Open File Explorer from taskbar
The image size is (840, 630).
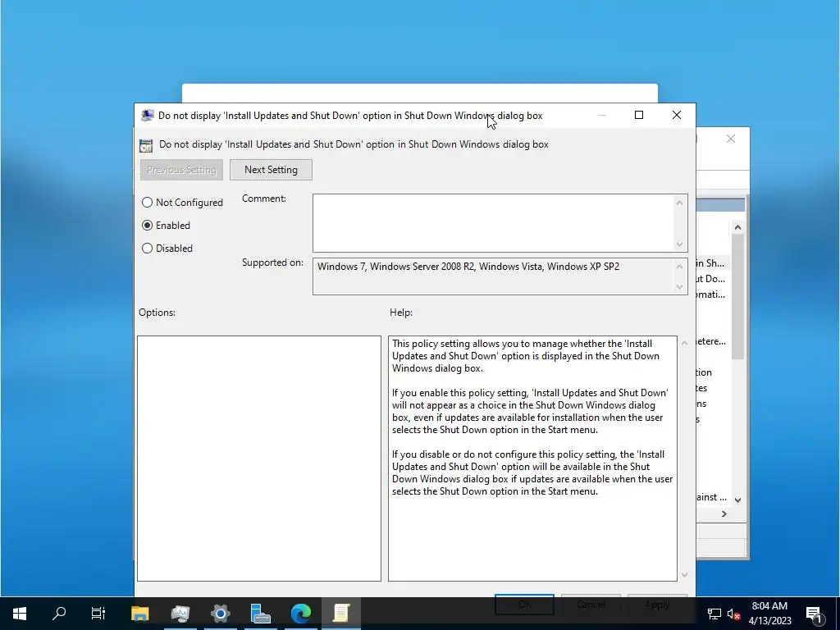(139, 614)
